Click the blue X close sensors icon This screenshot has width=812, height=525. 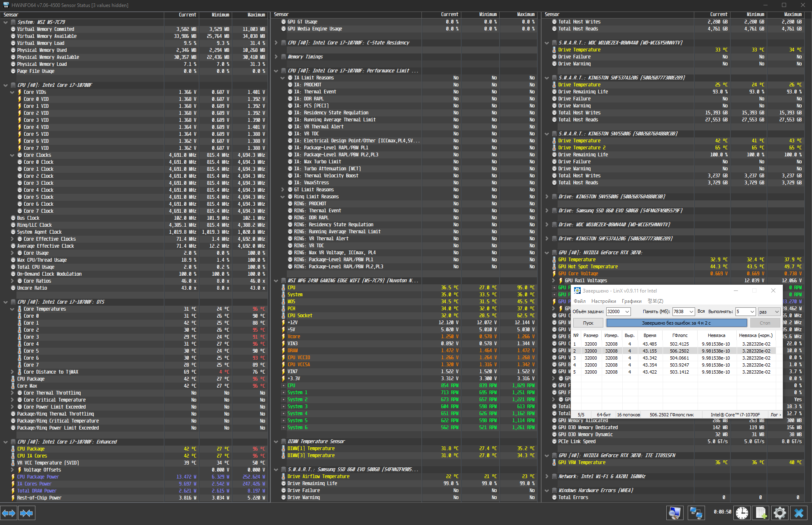click(x=799, y=513)
